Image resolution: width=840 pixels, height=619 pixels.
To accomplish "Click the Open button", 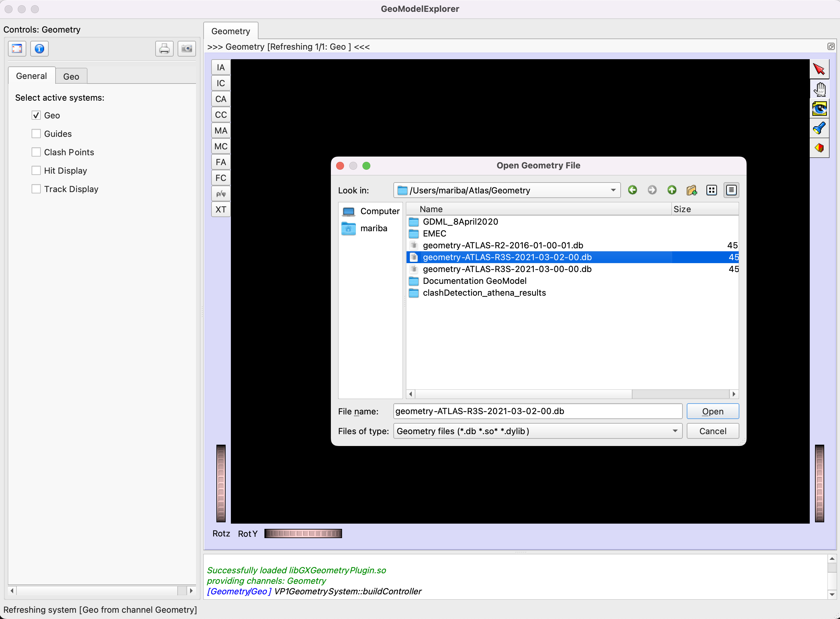I will tap(713, 411).
